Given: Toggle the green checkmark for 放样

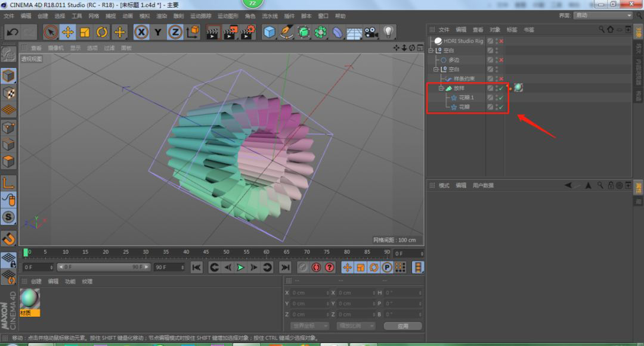Looking at the screenshot, I should [501, 88].
